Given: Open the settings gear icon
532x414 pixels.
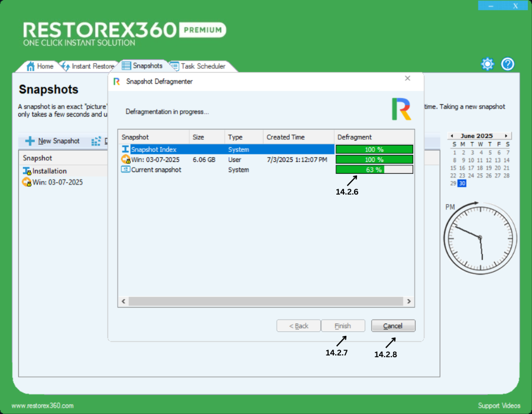Looking at the screenshot, I should pos(487,64).
